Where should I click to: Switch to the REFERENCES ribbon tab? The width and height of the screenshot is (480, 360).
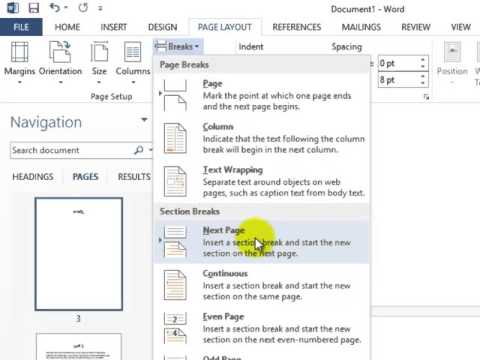click(x=297, y=27)
